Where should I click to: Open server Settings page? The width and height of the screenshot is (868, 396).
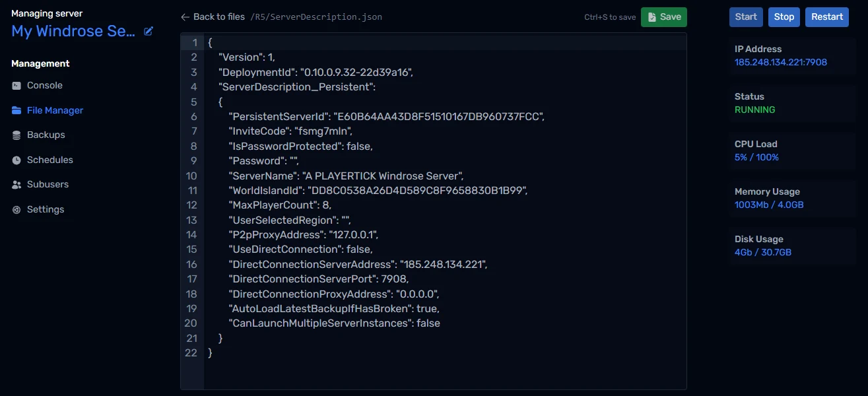[46, 209]
